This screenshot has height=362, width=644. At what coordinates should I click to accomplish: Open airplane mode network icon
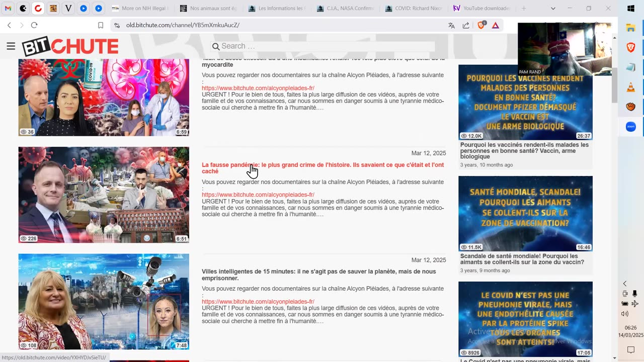(635, 304)
